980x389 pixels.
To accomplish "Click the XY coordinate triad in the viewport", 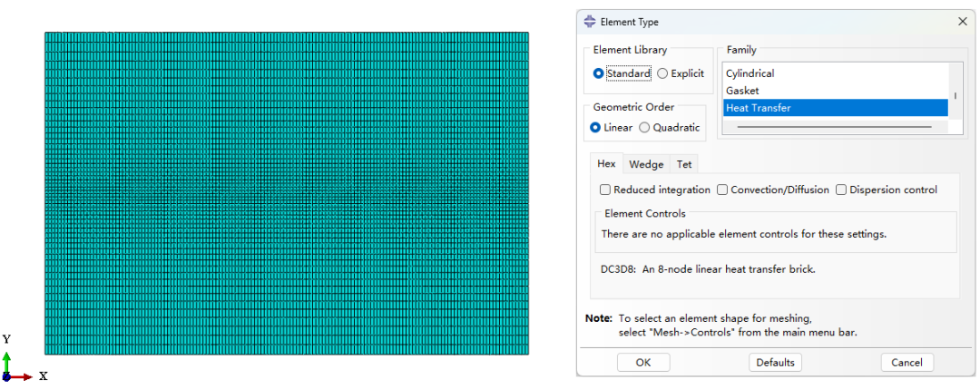I will click(24, 358).
